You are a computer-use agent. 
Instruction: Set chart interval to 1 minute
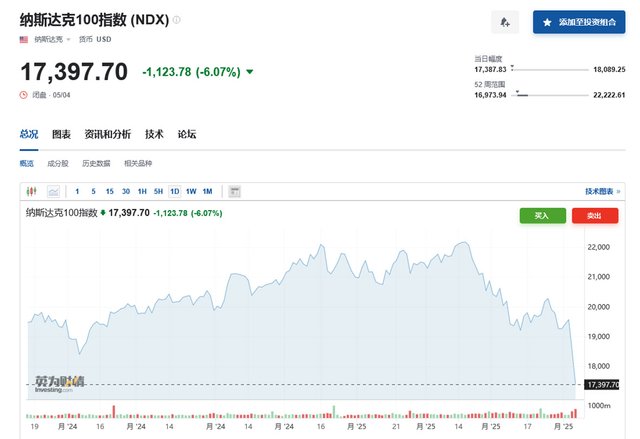tap(77, 191)
